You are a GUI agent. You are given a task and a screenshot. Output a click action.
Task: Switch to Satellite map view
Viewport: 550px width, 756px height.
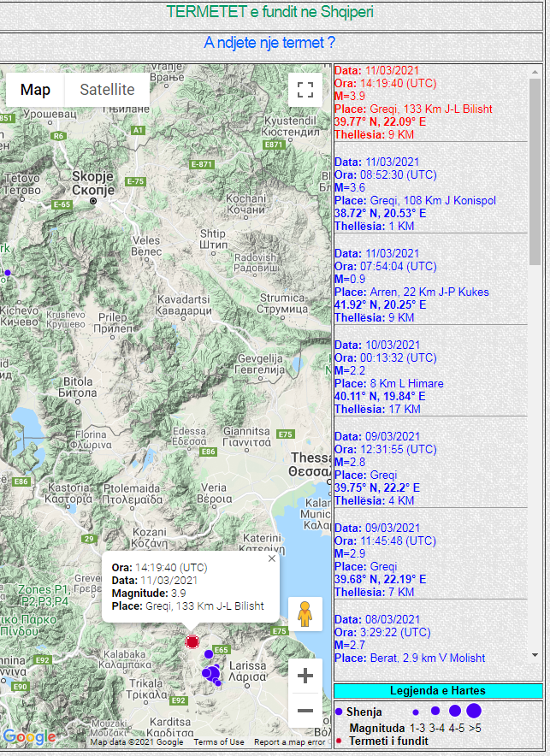coord(107,90)
